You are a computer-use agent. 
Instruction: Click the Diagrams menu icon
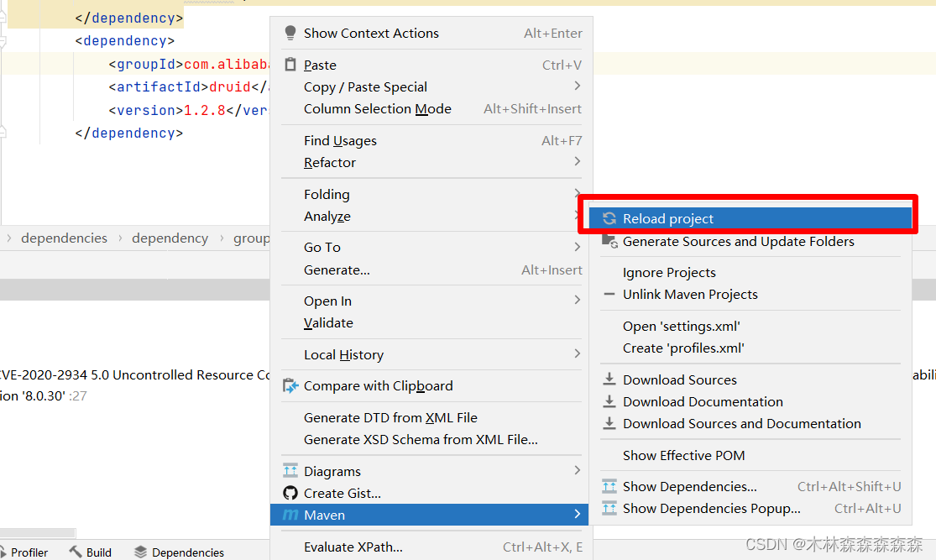tap(290, 470)
